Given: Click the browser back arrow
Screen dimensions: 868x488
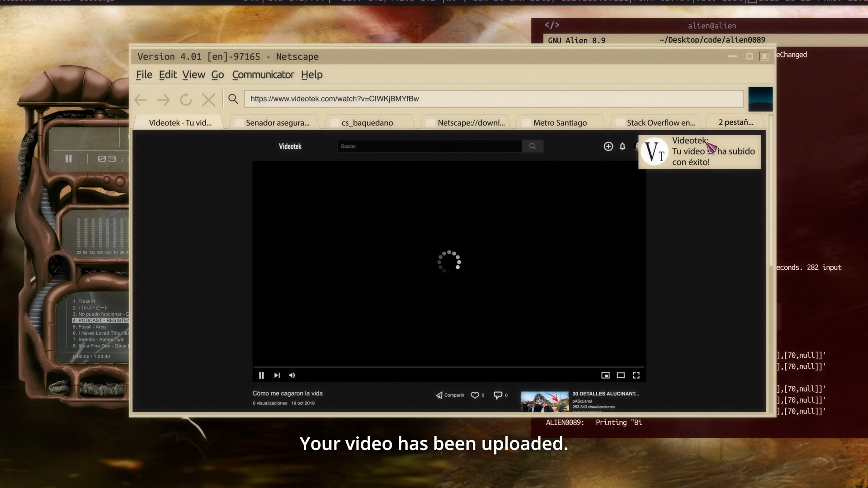Looking at the screenshot, I should (141, 99).
